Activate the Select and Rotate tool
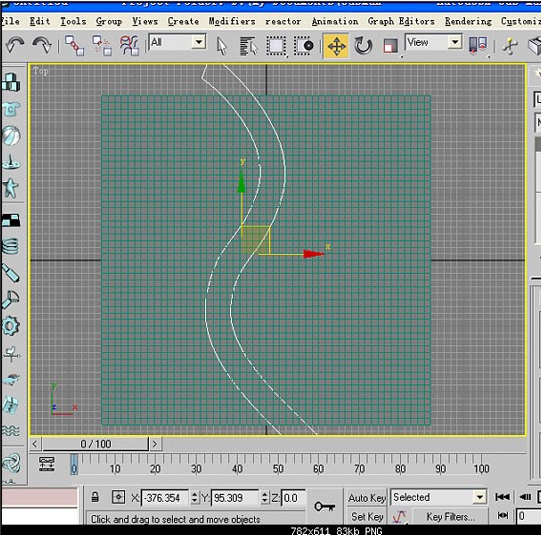This screenshot has height=535, width=541. [x=363, y=46]
